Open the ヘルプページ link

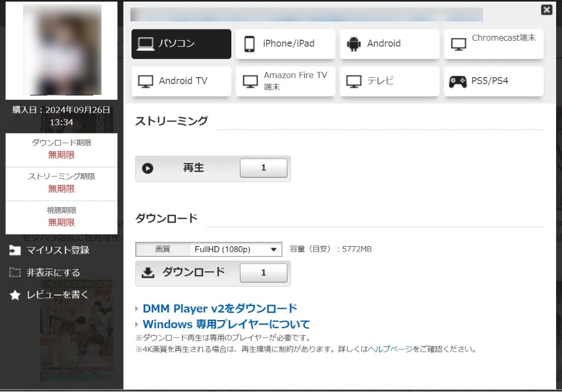click(x=390, y=349)
